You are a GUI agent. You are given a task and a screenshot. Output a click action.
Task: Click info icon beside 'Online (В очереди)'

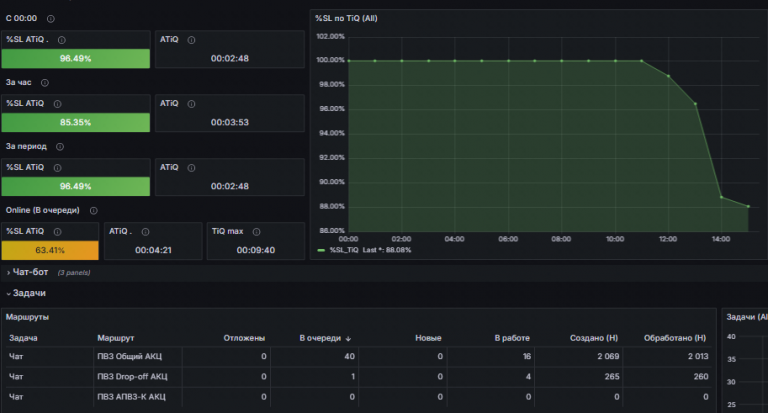[94, 211]
